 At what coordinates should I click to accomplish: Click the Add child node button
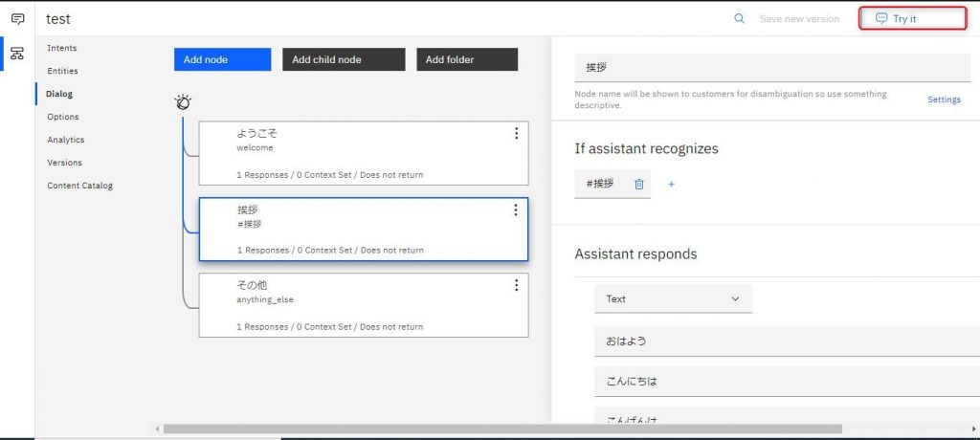click(x=344, y=59)
